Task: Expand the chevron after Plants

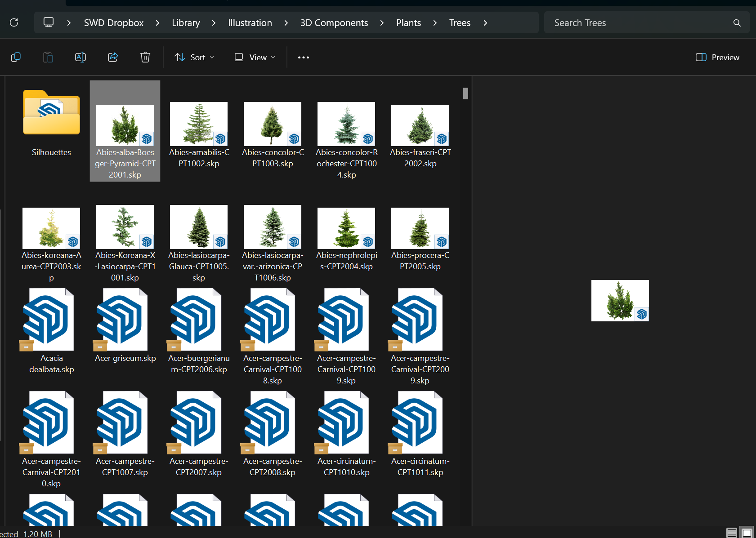Action: point(435,22)
